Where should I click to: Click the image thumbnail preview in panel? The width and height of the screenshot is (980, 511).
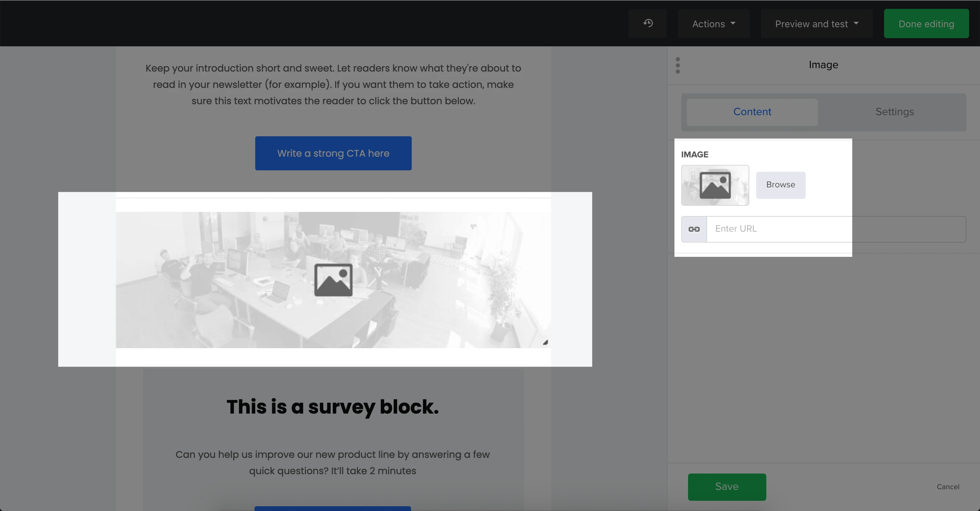point(715,185)
